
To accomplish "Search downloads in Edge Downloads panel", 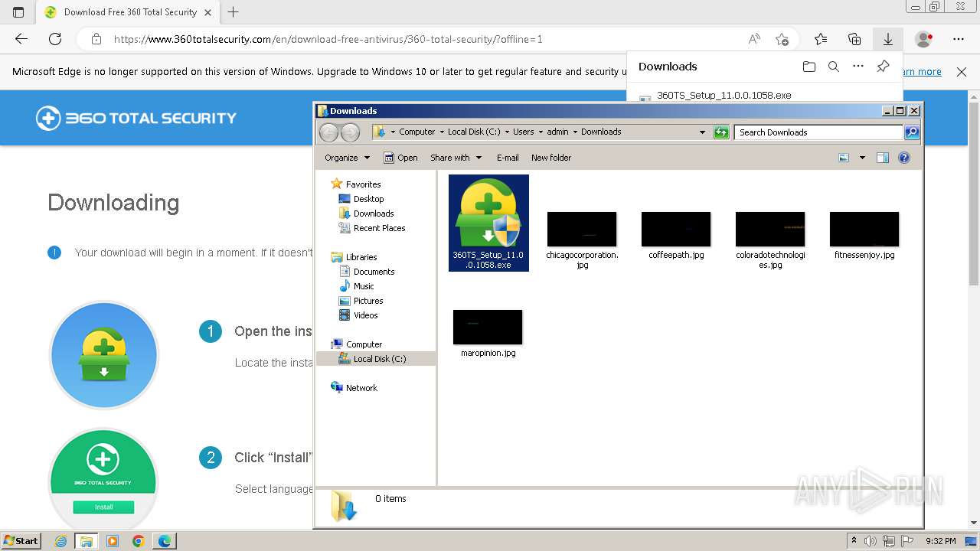I will tap(834, 67).
